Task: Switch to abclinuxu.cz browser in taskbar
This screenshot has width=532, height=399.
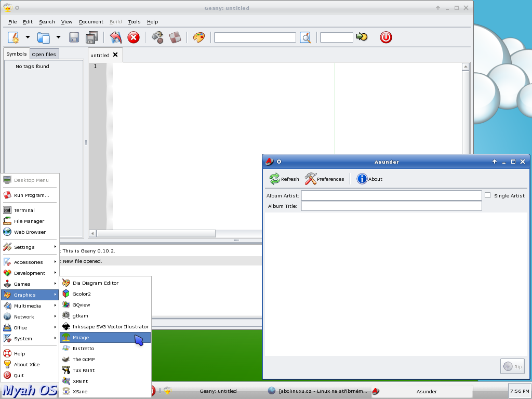Action: pos(317,391)
